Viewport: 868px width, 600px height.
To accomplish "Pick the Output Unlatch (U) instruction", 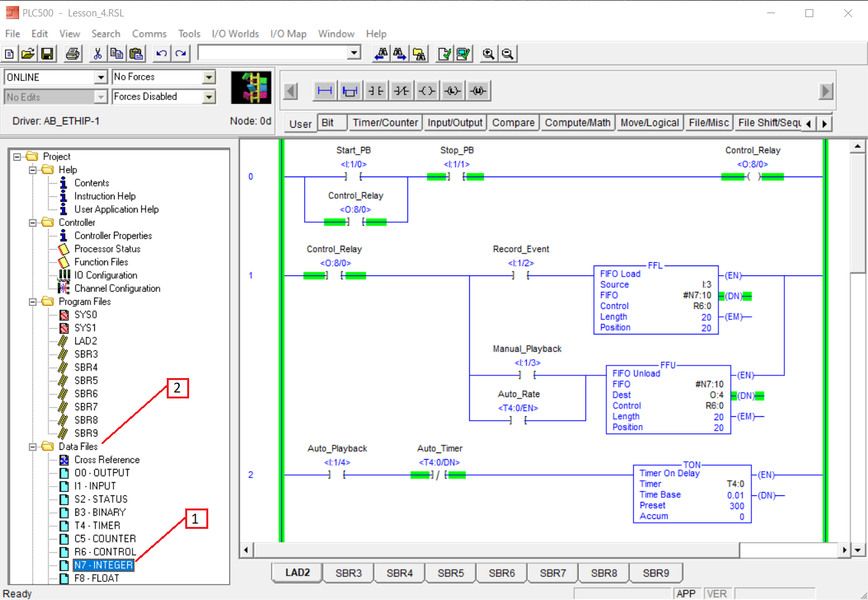I will click(478, 91).
